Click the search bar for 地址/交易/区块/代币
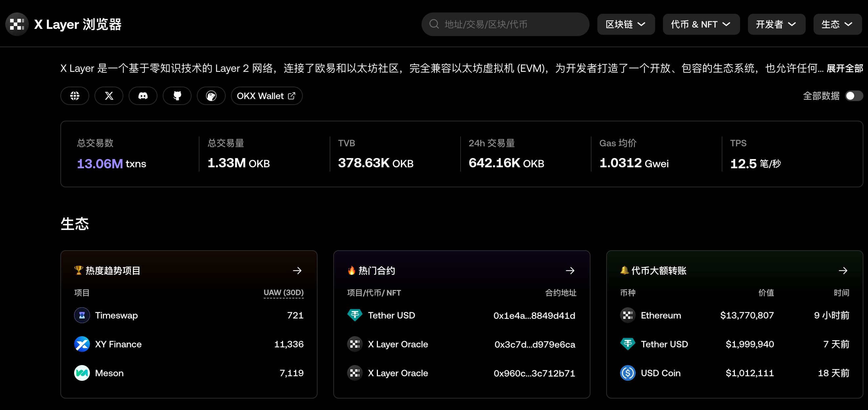868x410 pixels. coord(505,24)
